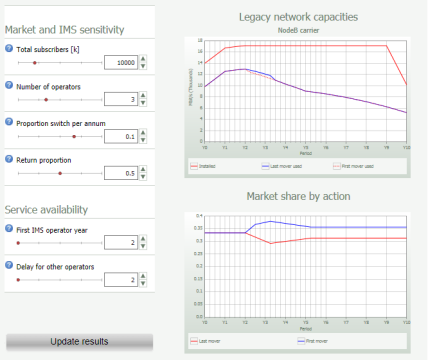Increase First IMS operator year value
The height and width of the screenshot is (360, 428).
[143, 239]
